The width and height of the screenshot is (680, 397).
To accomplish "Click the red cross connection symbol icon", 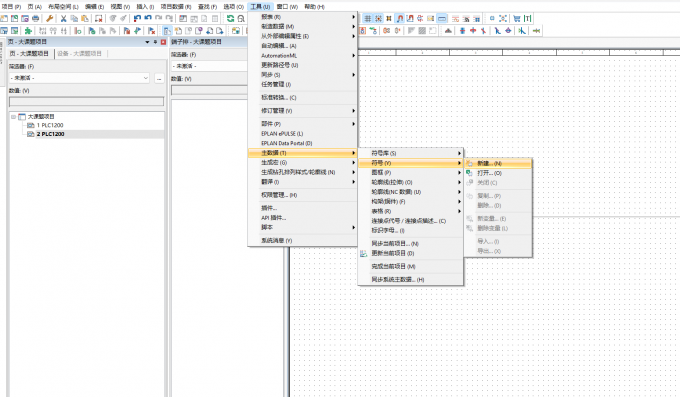I will (x=473, y=30).
